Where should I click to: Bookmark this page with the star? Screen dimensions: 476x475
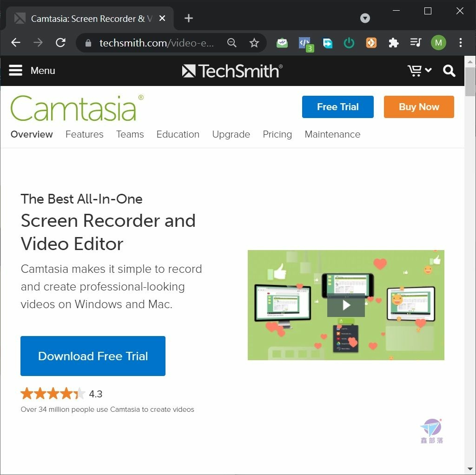point(254,43)
